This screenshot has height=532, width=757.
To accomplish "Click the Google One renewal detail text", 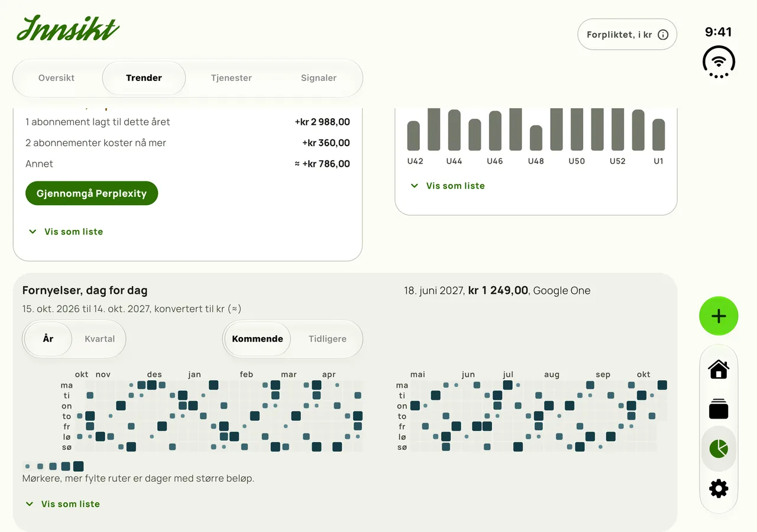I will click(497, 290).
